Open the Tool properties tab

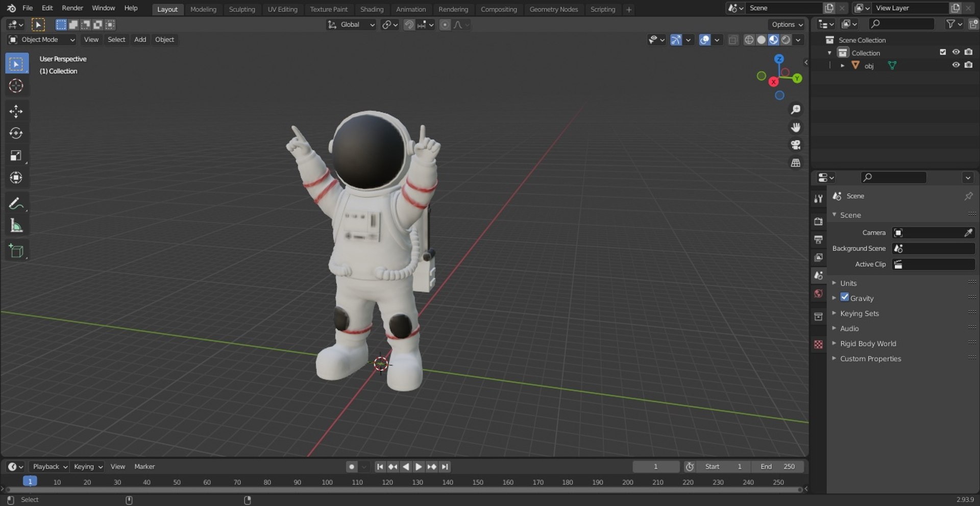819,199
